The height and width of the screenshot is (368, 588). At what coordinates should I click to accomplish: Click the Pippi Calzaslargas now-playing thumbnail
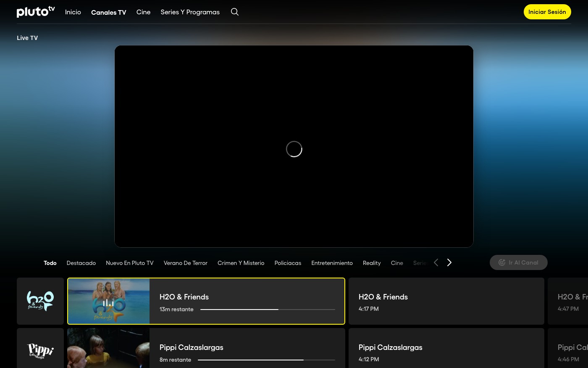(x=108, y=348)
